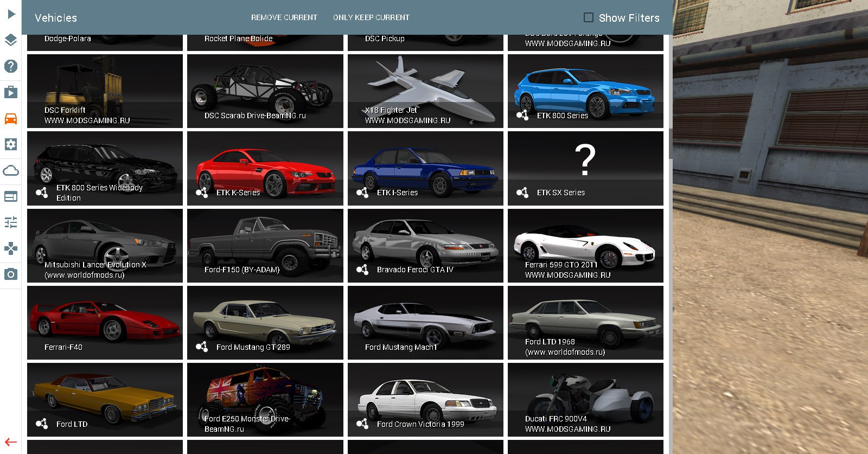The height and width of the screenshot is (454, 868).
Task: Select the ETK SX Series question mark tile
Action: coord(585,168)
